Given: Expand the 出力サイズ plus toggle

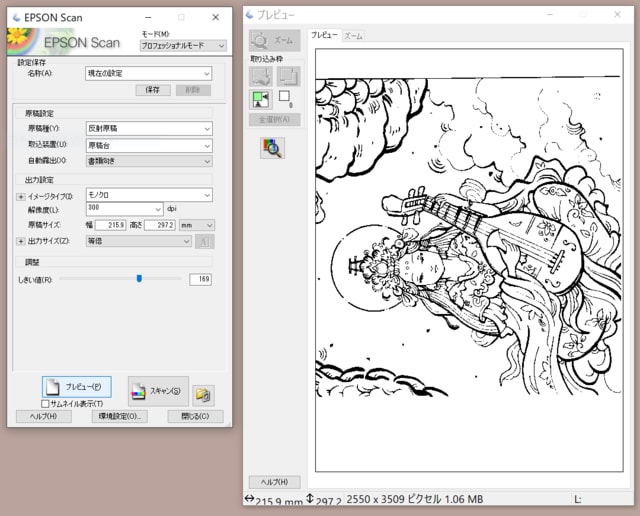Looking at the screenshot, I should point(20,241).
